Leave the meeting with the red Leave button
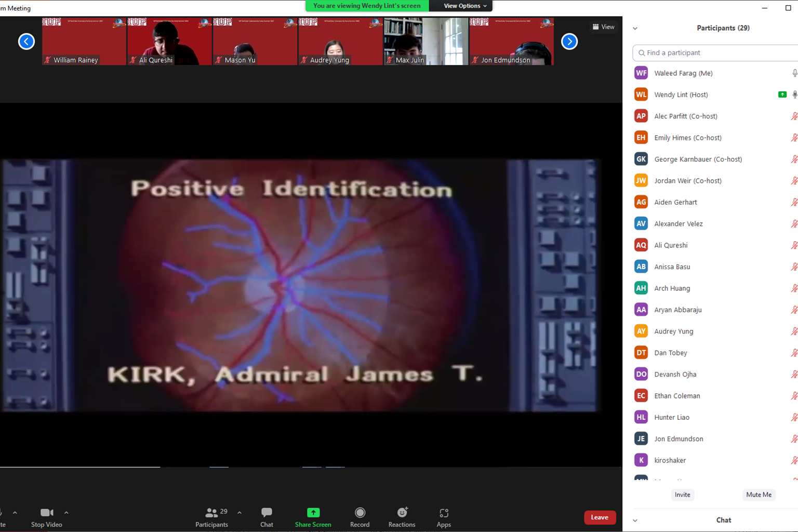The image size is (798, 532). 600,517
